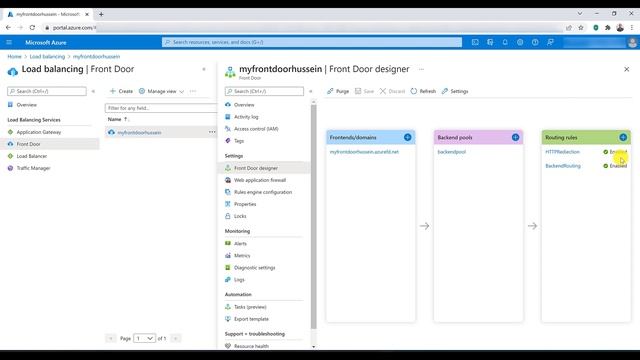Open myfrontdoorhussein in the resource list

point(139,133)
